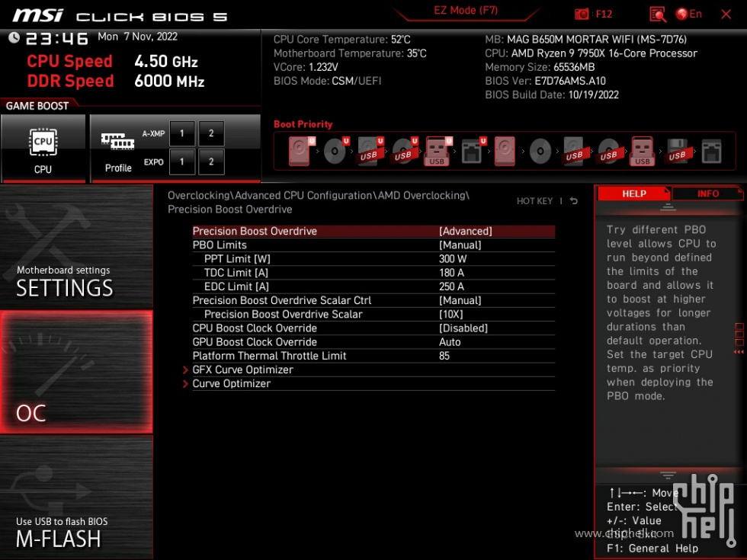Viewport: 747px width, 560px height.
Task: Switch to the HELP tab
Action: click(x=633, y=194)
